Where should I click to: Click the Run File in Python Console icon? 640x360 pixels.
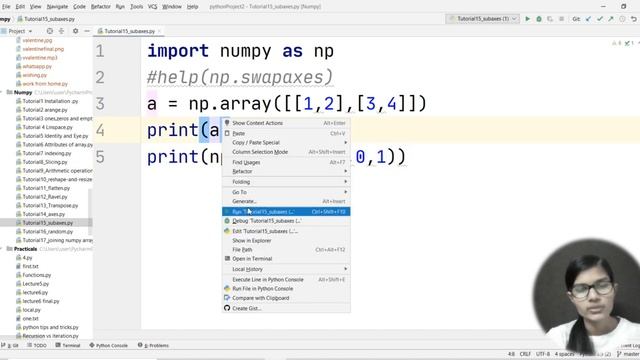pos(227,289)
